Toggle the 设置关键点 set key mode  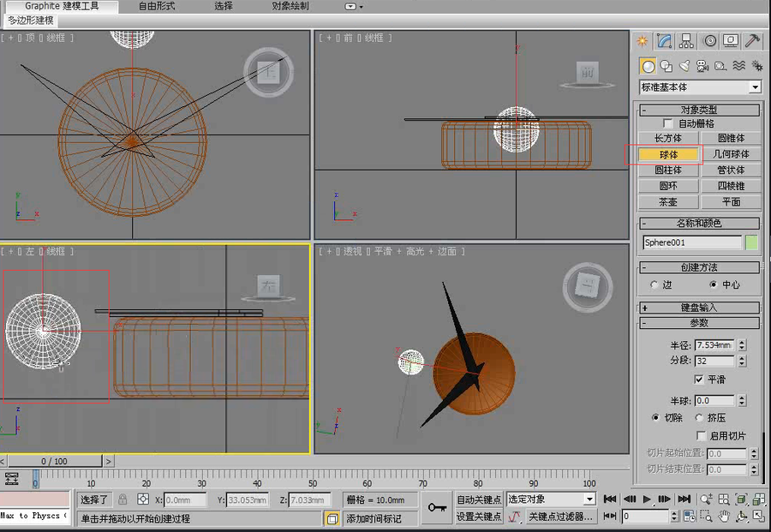coord(479,517)
